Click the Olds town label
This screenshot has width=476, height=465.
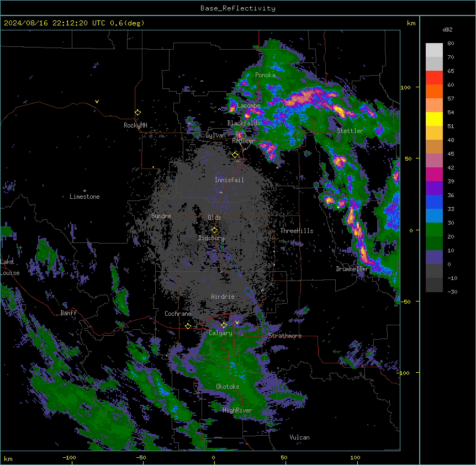coord(214,218)
